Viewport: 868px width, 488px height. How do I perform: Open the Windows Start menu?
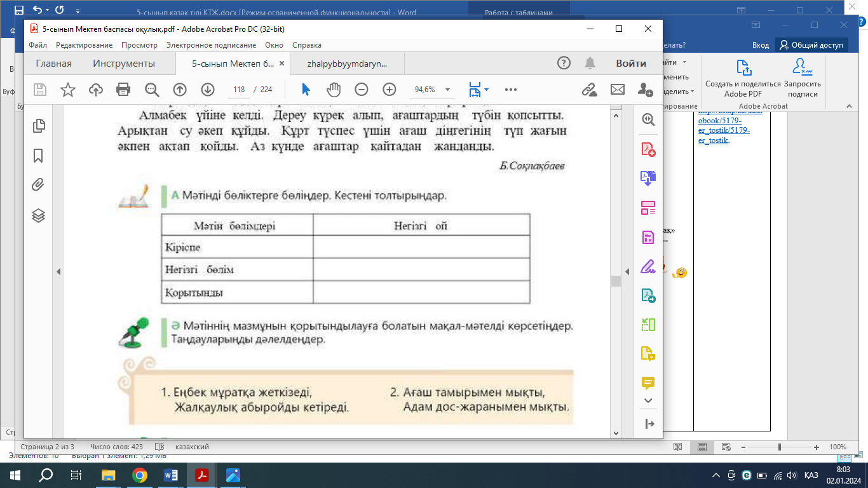click(x=15, y=475)
